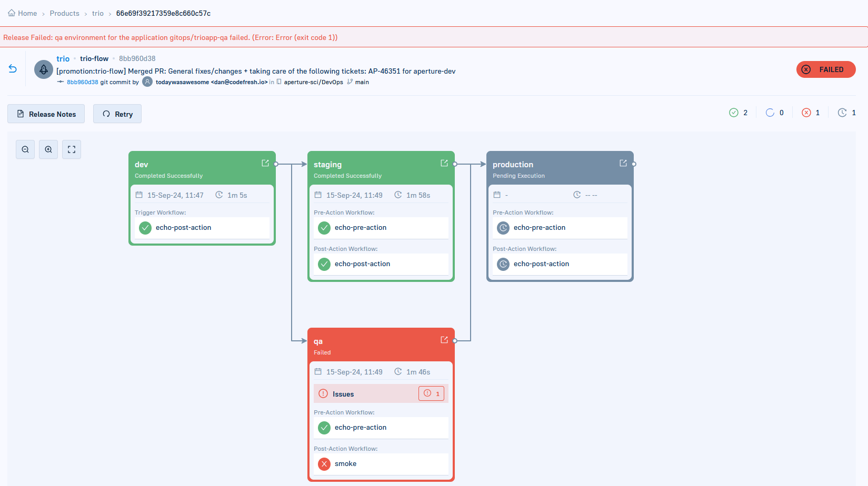Fit the release graph to screen
868x486 pixels.
71,149
